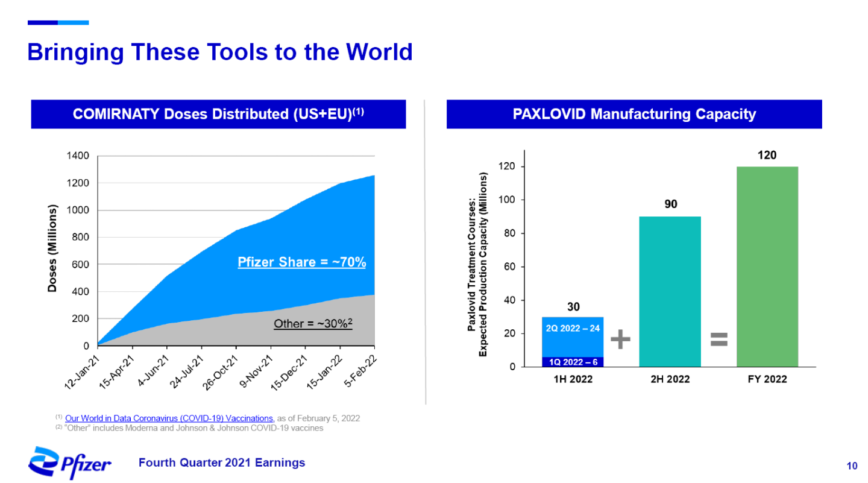Click the slide page number 10
Image resolution: width=868 pixels, height=483 pixels.
coord(852,466)
